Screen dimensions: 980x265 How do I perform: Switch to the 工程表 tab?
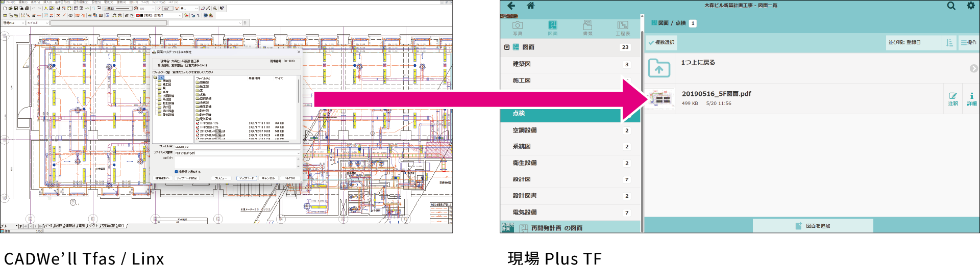(623, 28)
